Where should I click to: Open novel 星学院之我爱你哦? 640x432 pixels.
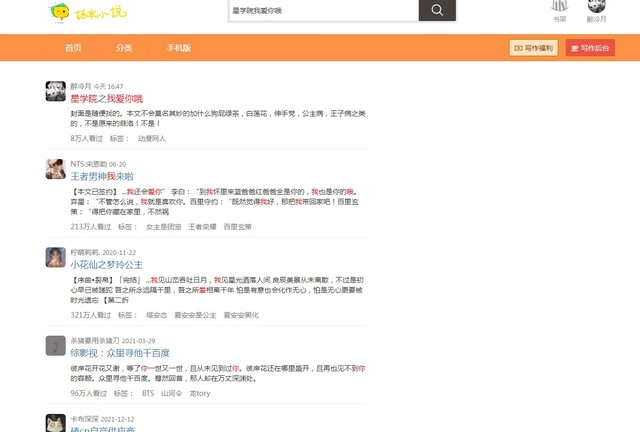pos(106,99)
